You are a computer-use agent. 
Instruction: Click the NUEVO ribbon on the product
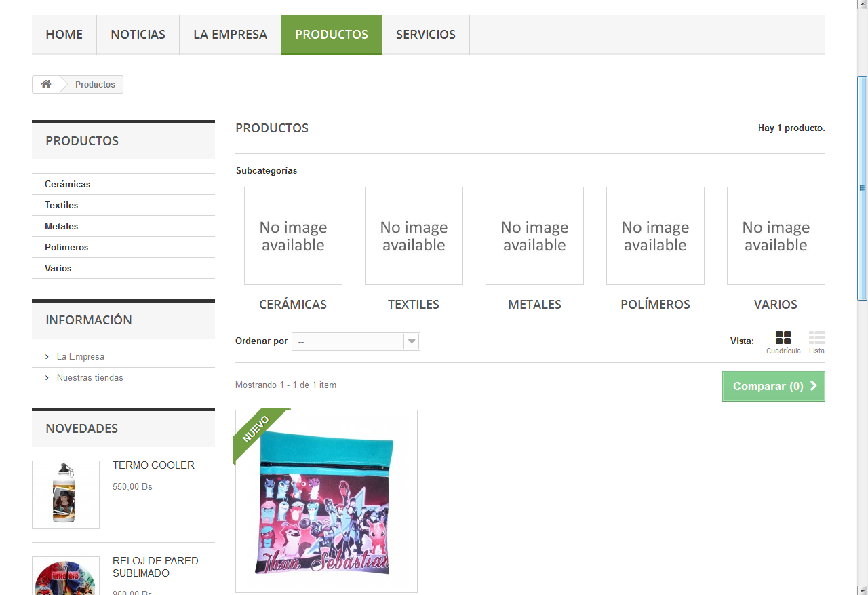[x=256, y=429]
